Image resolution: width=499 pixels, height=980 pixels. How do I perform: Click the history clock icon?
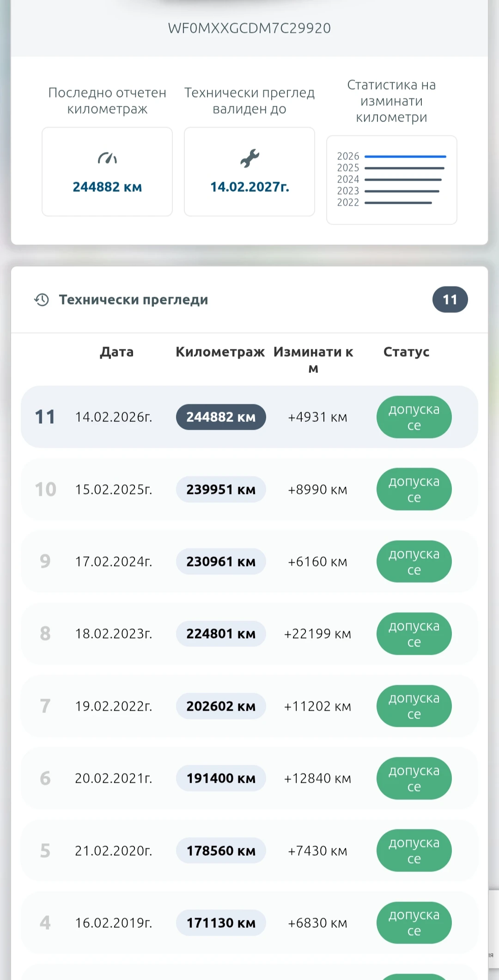42,300
